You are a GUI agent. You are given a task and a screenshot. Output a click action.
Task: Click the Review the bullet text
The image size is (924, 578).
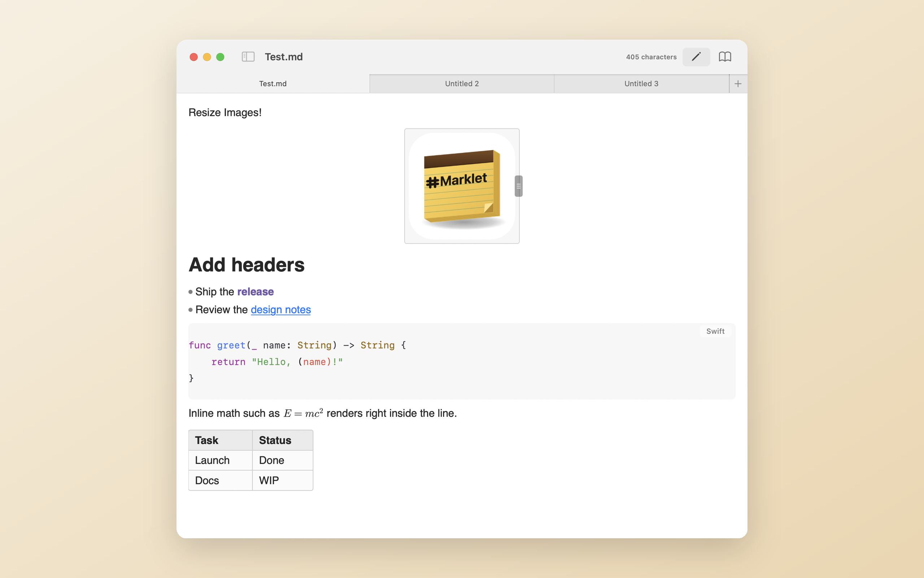[x=222, y=310]
